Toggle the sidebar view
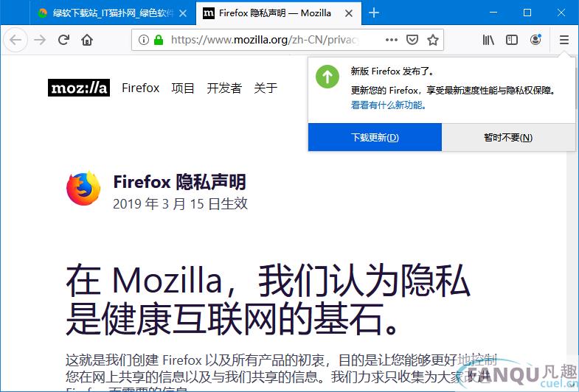 [512, 40]
